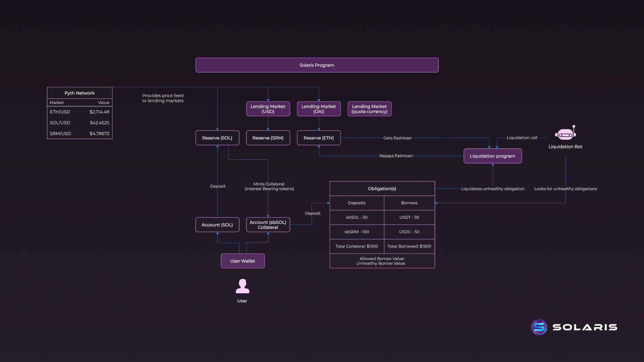Select the Lending Market (DAI) node

click(318, 109)
